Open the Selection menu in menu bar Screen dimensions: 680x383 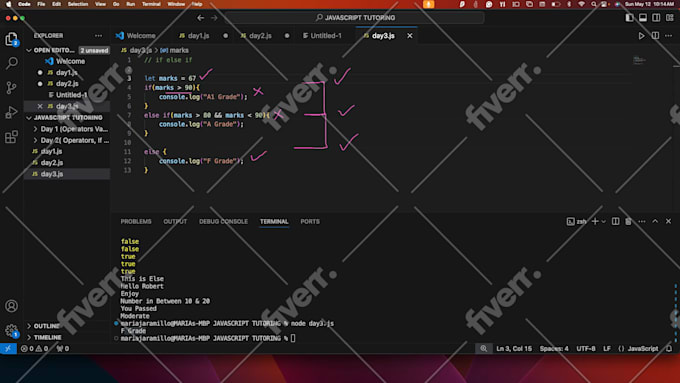coord(78,4)
